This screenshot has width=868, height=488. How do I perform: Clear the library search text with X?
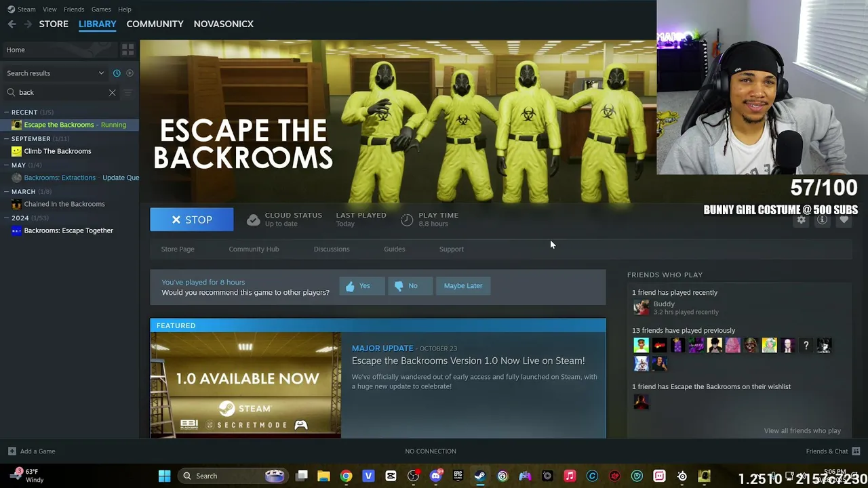[112, 92]
